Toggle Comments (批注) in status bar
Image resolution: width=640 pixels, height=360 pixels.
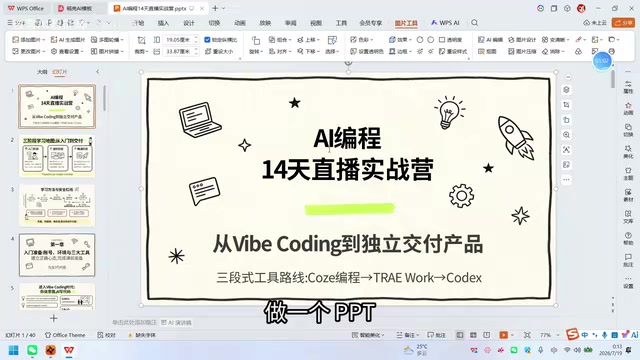pyautogui.click(x=436, y=335)
